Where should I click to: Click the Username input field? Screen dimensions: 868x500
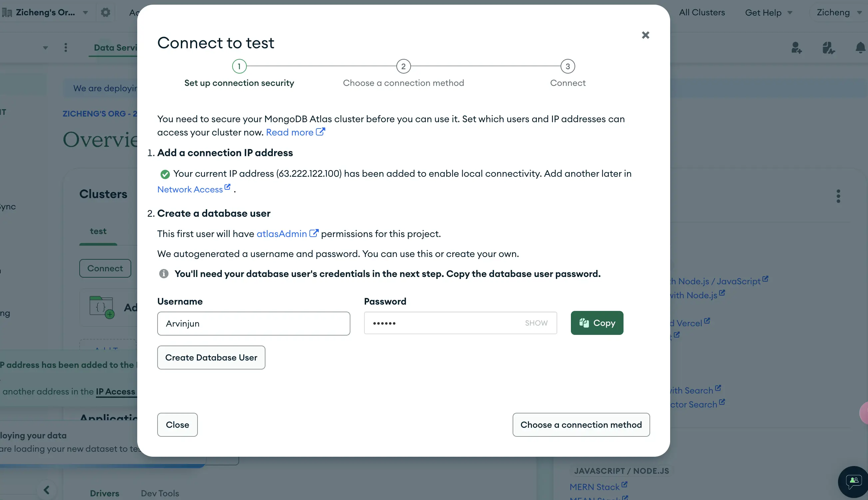click(253, 323)
